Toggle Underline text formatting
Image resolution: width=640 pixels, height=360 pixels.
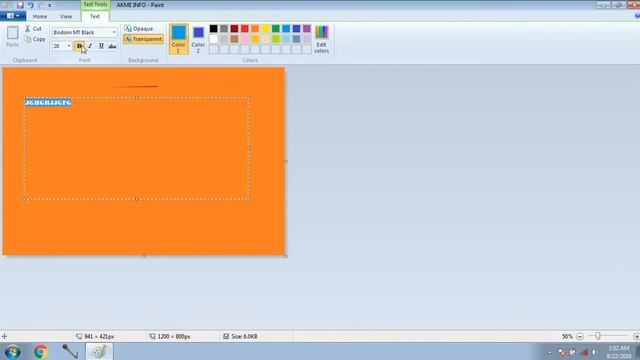click(x=101, y=46)
